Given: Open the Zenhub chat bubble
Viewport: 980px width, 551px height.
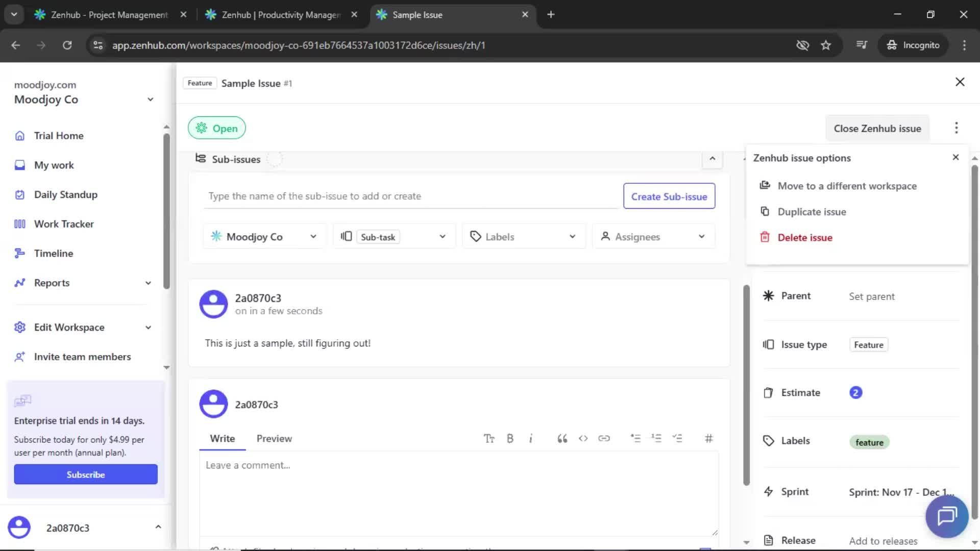Looking at the screenshot, I should 946,516.
